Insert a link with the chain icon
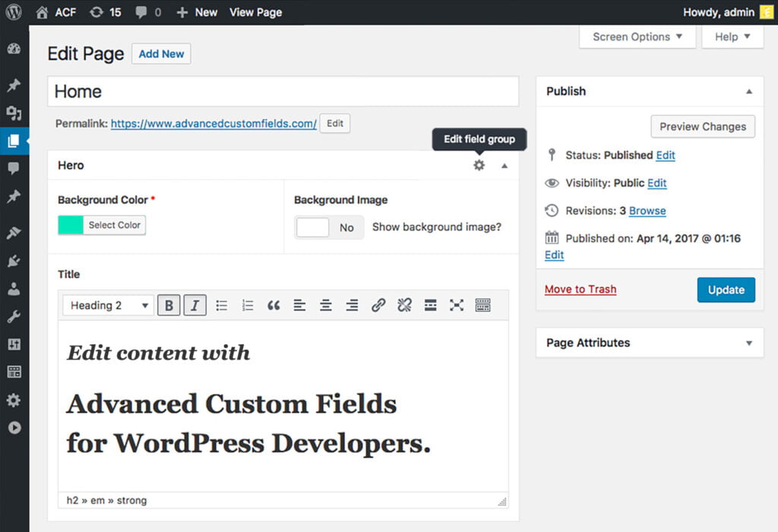Image resolution: width=778 pixels, height=532 pixels. (x=378, y=305)
